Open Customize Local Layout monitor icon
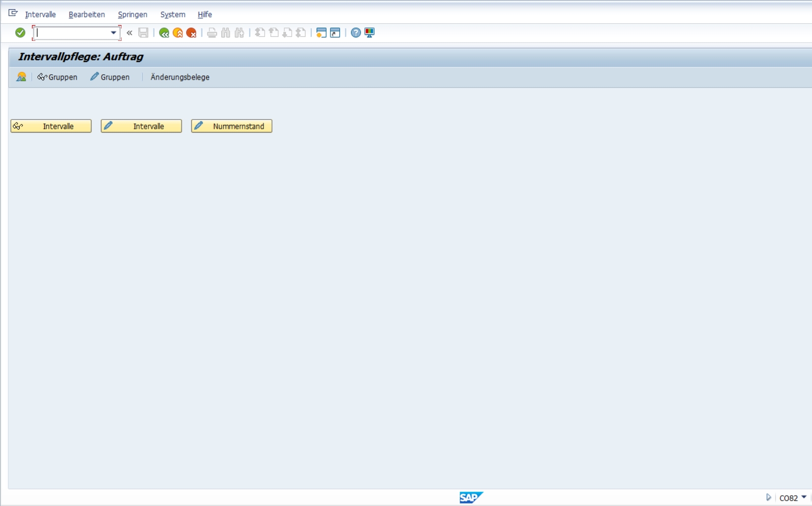This screenshot has width=812, height=506. coord(369,33)
